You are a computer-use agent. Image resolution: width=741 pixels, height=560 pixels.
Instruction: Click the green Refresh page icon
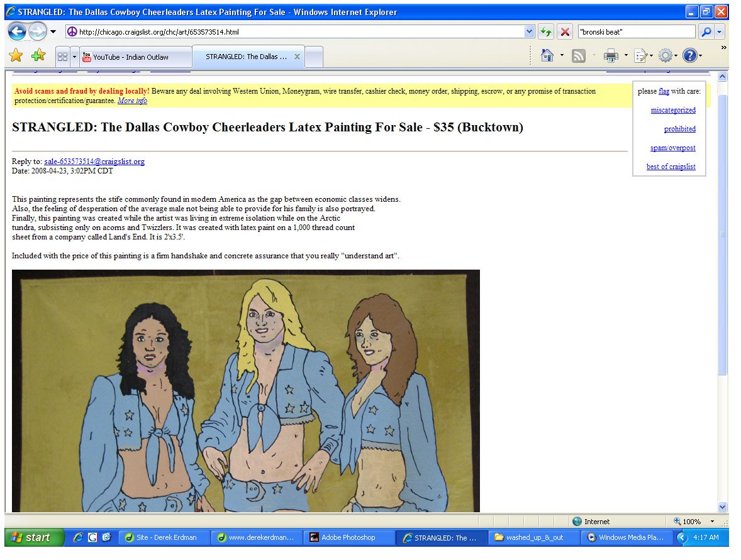(546, 31)
